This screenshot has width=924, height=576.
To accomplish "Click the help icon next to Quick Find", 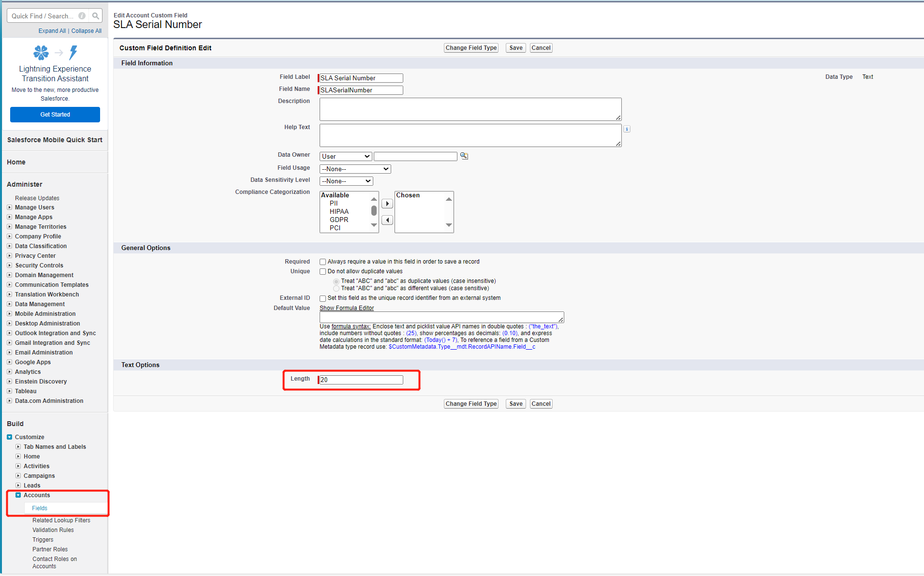I will click(x=82, y=15).
